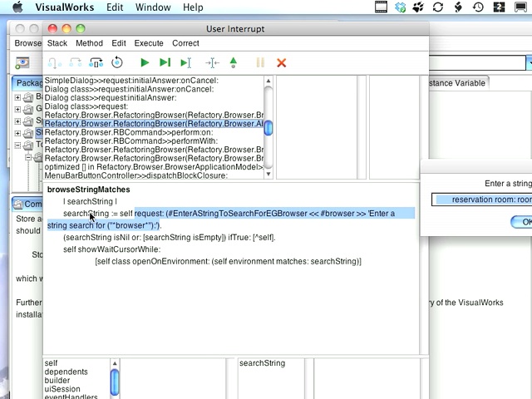Click the circular Restart method icon

(x=117, y=62)
